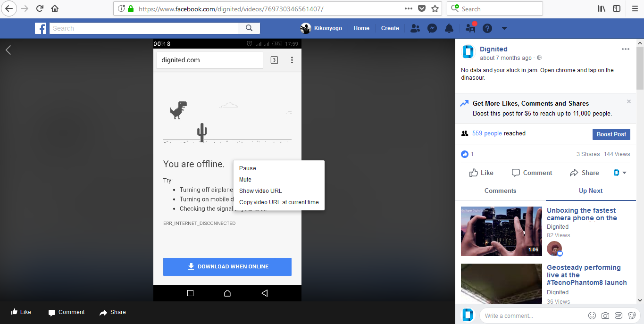Post a GIF using the GIF icon
This screenshot has width=644, height=324.
(618, 316)
